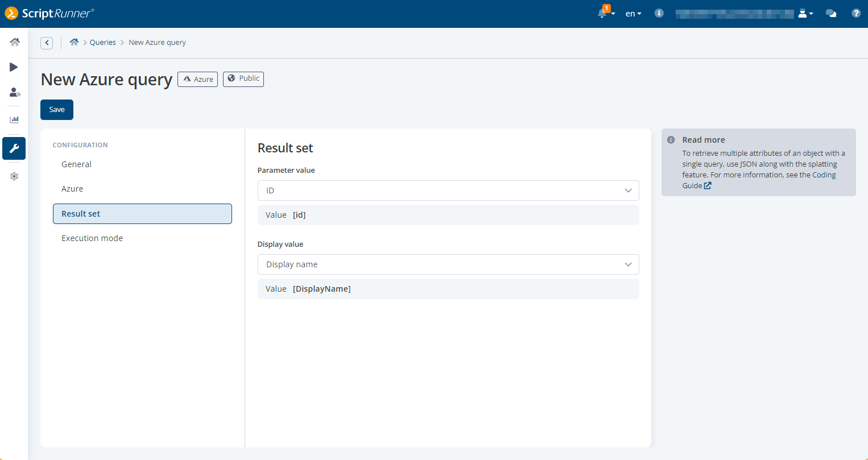Image resolution: width=868 pixels, height=460 pixels.
Task: Open the Queries breadcrumb link
Action: point(102,43)
